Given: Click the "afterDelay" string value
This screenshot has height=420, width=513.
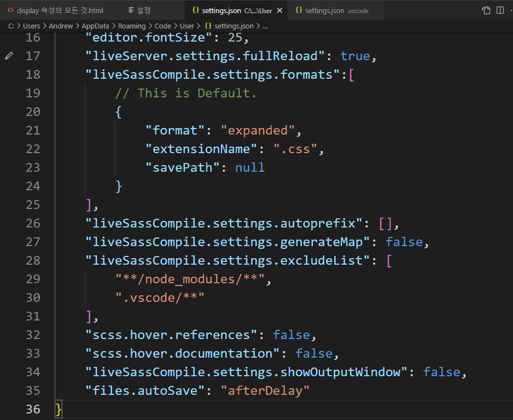Looking at the screenshot, I should click(265, 391).
